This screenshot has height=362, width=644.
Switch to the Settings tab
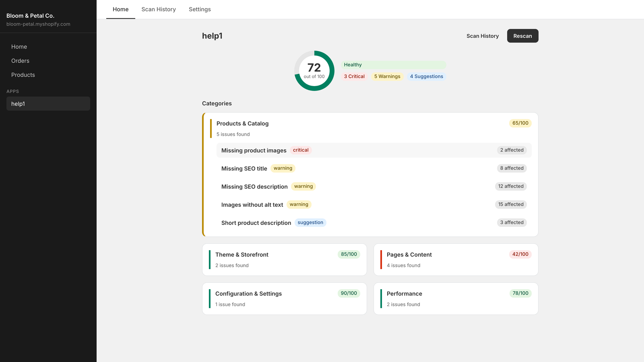[x=200, y=9]
